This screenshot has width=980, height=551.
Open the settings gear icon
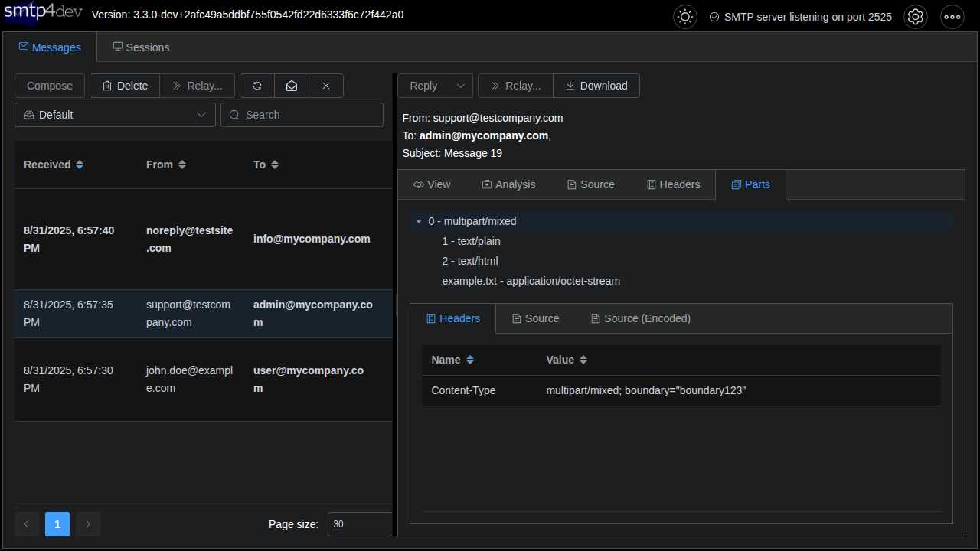click(x=916, y=16)
